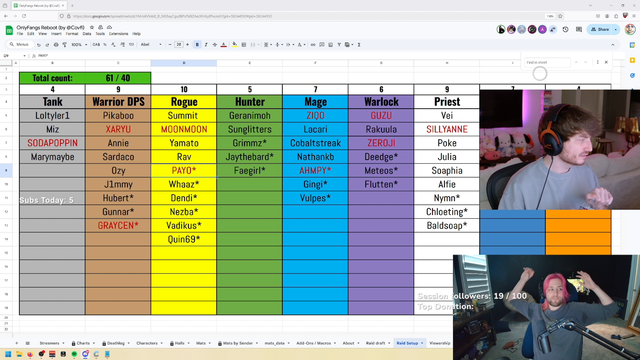Open the text color picker
Viewport: 640px width, 360px height.
223,44
